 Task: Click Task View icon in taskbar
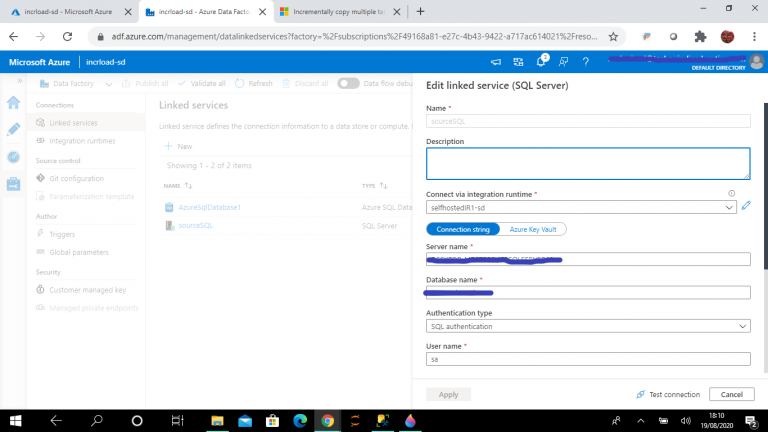177,421
